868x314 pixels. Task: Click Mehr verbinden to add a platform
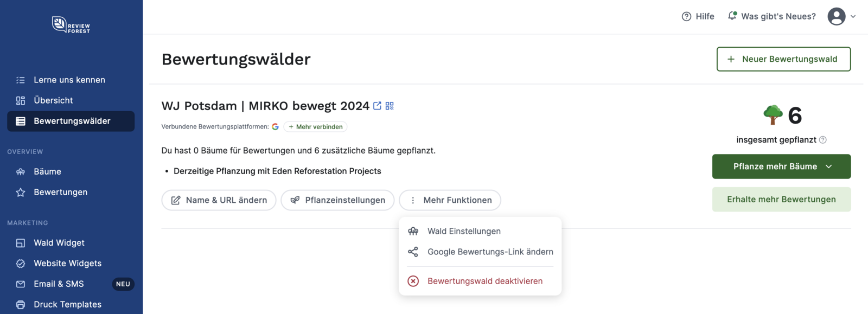(x=315, y=126)
